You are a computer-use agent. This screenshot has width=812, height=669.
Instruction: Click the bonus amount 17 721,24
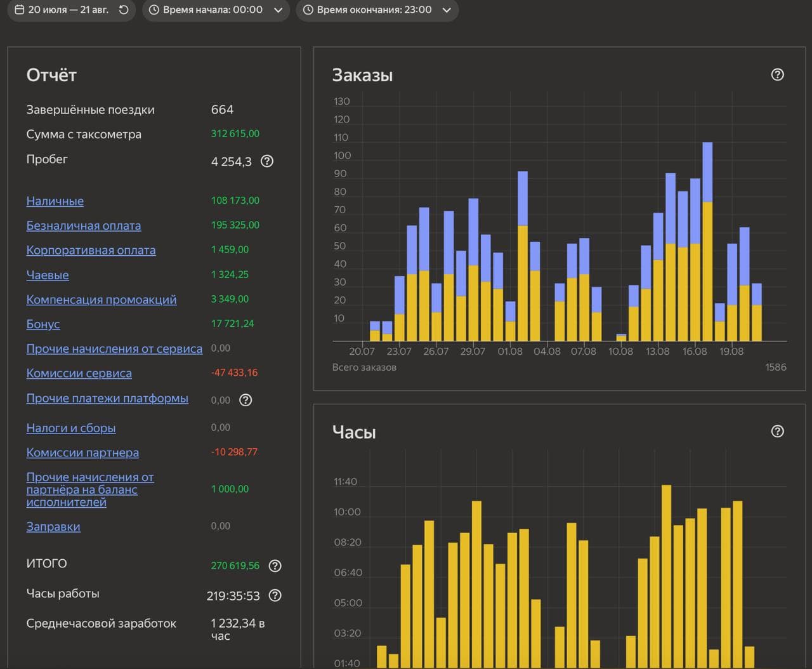click(232, 324)
